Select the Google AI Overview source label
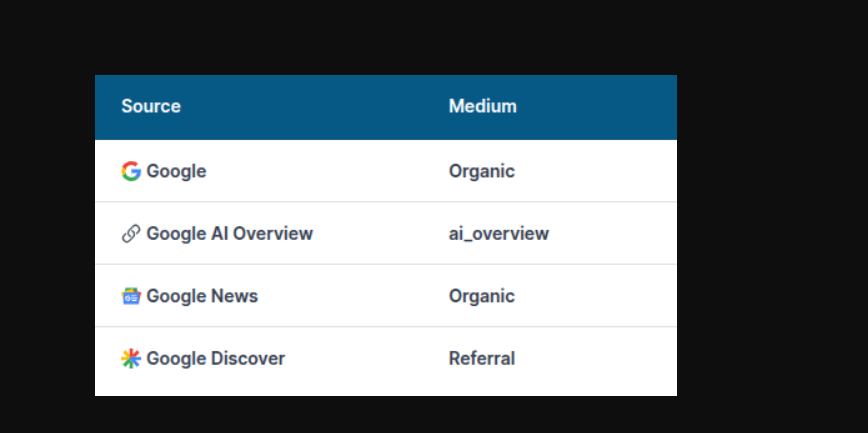868x433 pixels. click(229, 234)
